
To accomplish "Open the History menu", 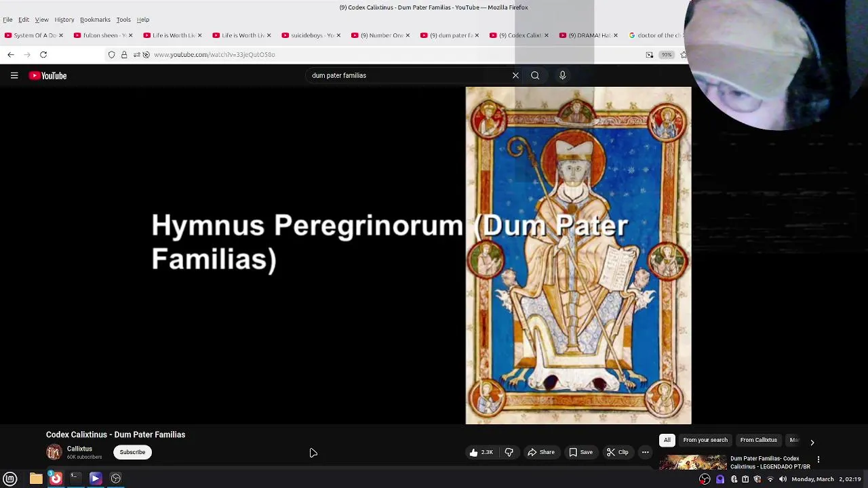I will [64, 20].
